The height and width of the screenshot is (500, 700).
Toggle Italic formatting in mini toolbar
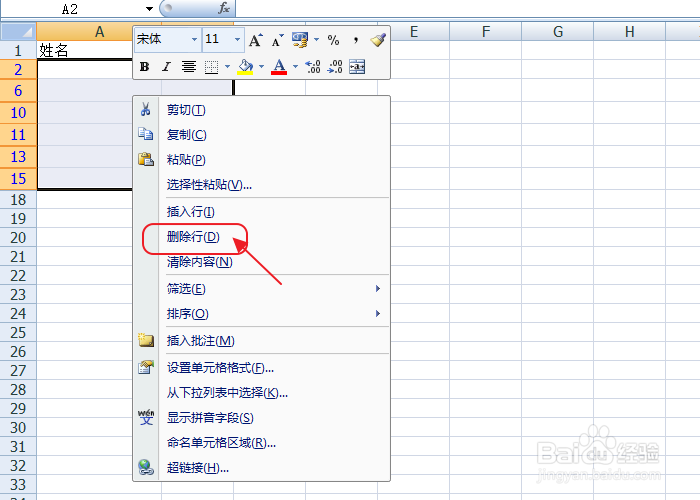166,67
